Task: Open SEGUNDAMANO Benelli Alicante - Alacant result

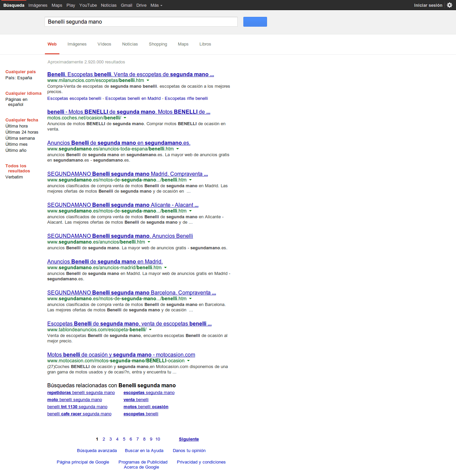Action: click(123, 205)
